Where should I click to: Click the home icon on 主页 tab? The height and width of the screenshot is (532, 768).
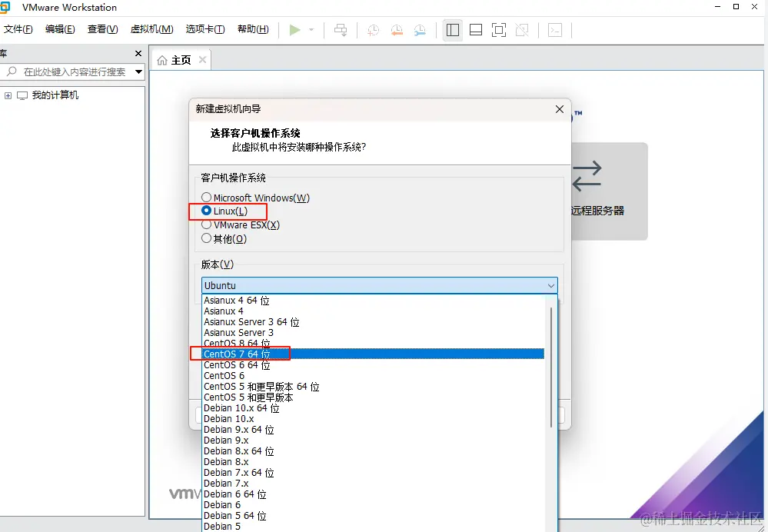click(162, 60)
